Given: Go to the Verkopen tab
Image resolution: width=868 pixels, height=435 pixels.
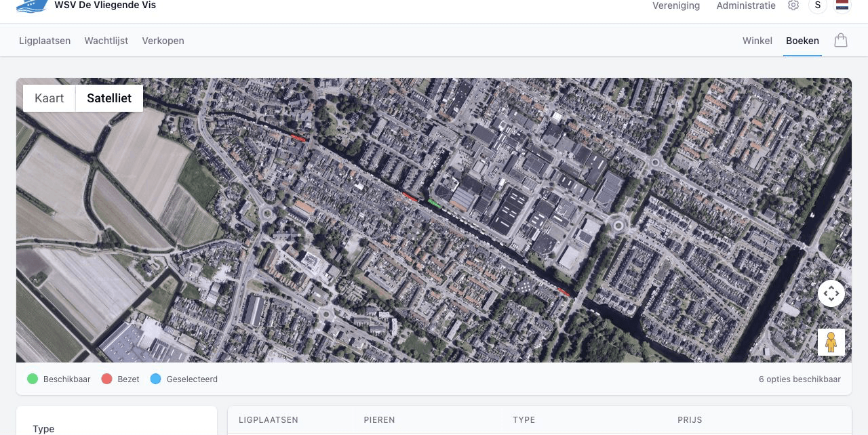Looking at the screenshot, I should click(163, 41).
